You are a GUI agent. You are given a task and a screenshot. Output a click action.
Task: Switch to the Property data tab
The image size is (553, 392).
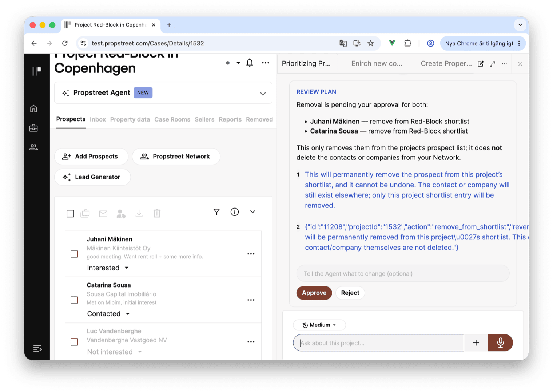tap(130, 119)
